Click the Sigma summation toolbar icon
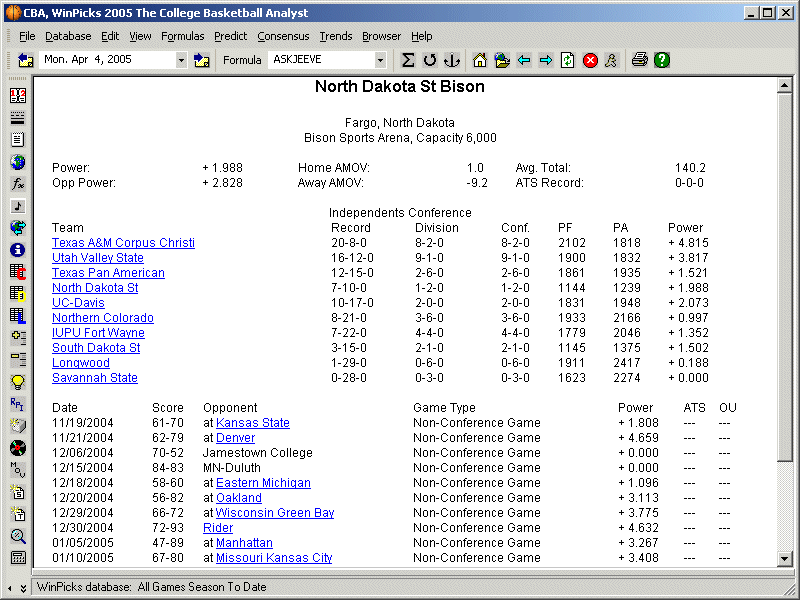The width and height of the screenshot is (800, 600). click(x=408, y=60)
